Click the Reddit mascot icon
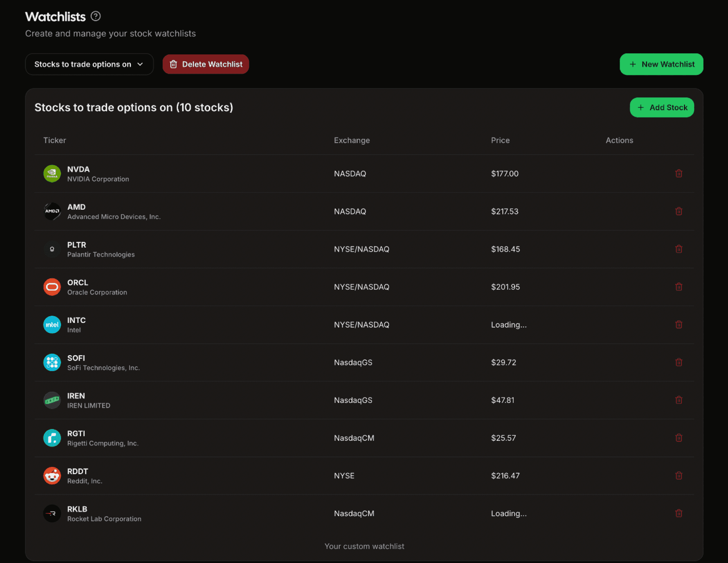The image size is (728, 563). pos(52,475)
